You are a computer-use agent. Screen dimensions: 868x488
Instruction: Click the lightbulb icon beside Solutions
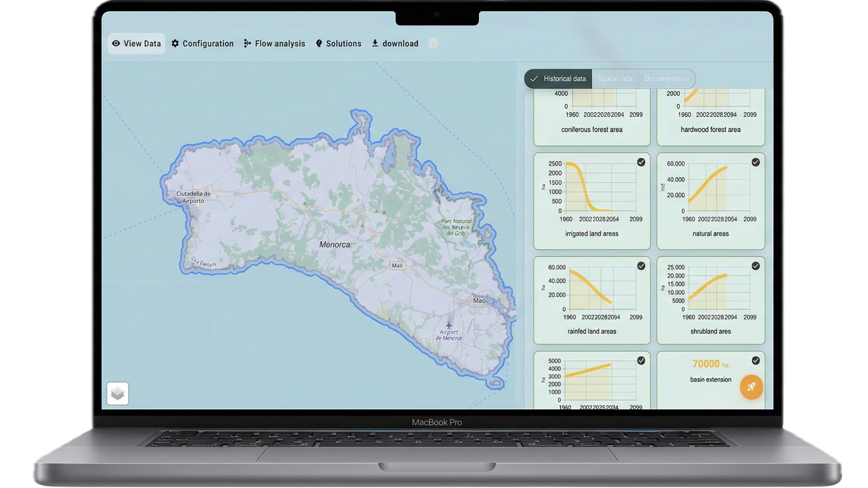319,43
